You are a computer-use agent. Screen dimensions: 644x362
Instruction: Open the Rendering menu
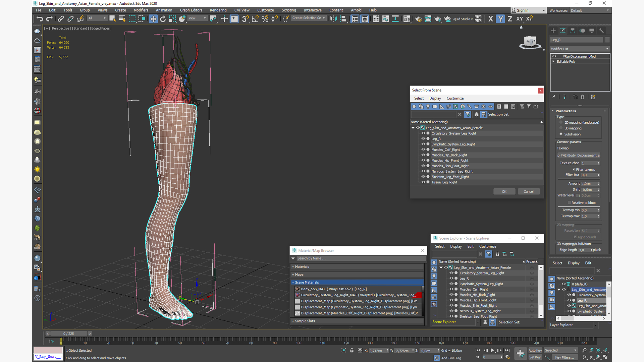point(218,10)
